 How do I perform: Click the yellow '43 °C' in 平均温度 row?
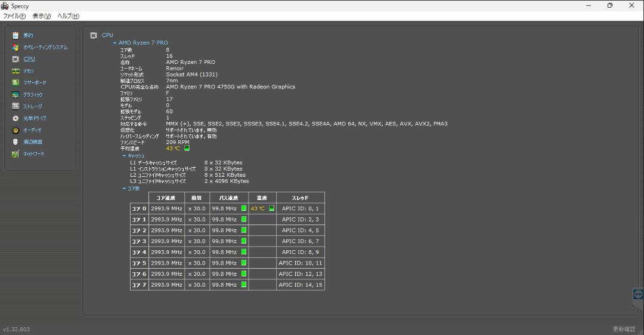173,148
